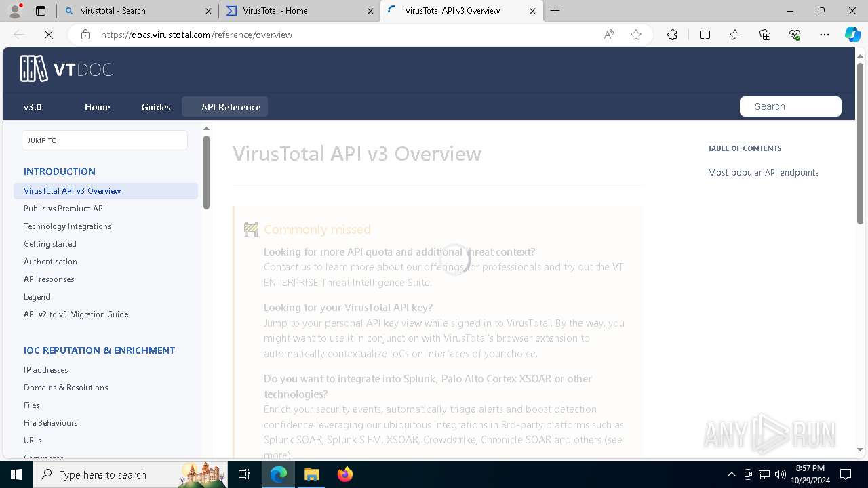The height and width of the screenshot is (488, 868).
Task: Activate the Read aloud icon
Action: pos(609,35)
